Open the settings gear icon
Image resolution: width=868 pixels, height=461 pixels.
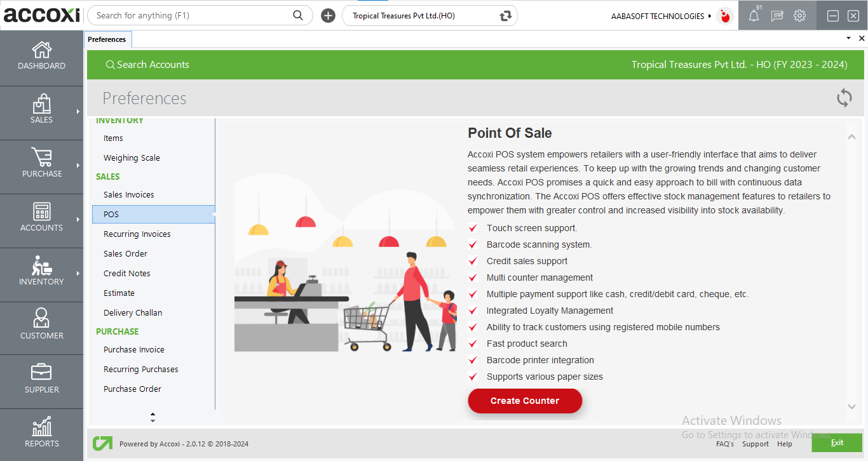click(x=799, y=16)
